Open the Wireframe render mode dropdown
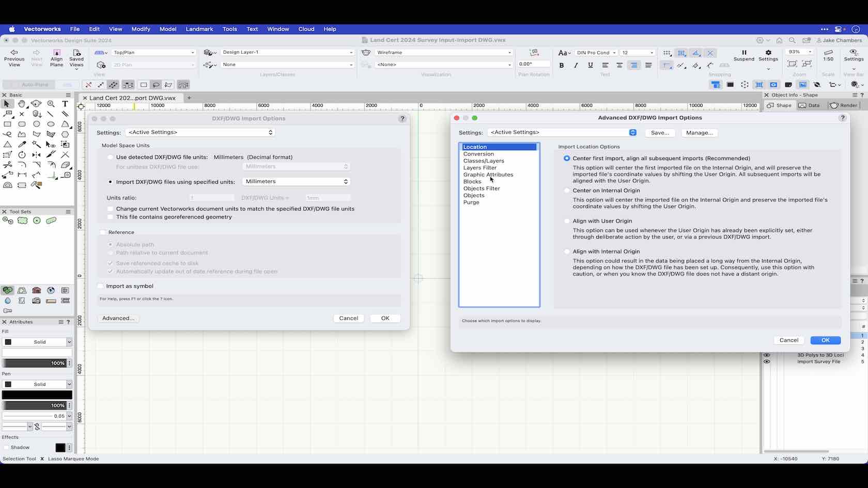The image size is (868, 488). (x=444, y=53)
